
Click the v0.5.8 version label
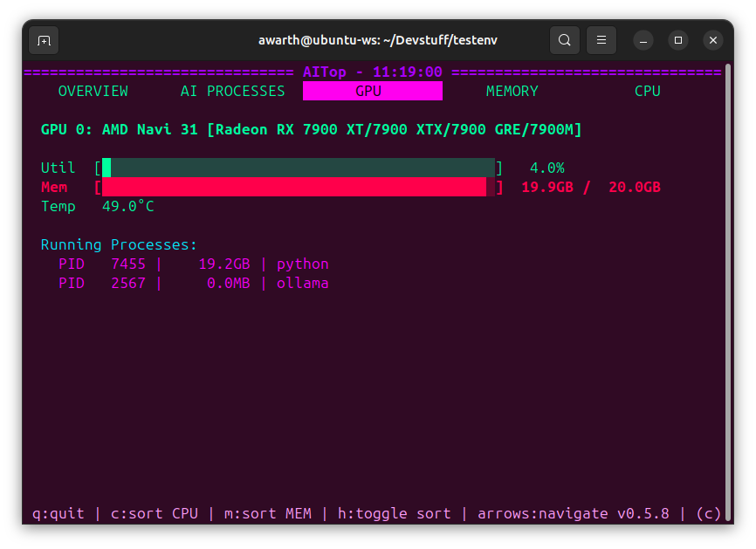point(643,514)
